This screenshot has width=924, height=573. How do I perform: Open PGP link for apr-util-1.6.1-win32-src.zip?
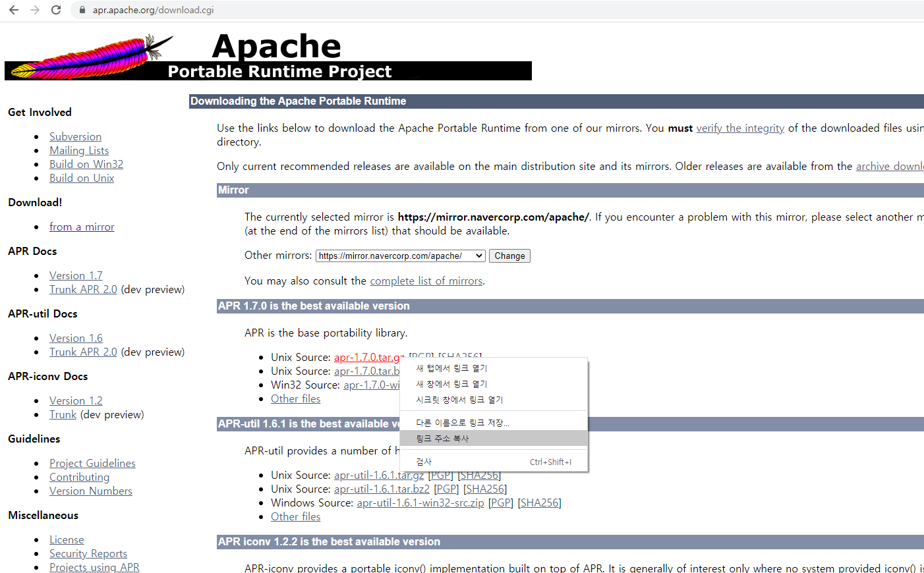point(501,503)
